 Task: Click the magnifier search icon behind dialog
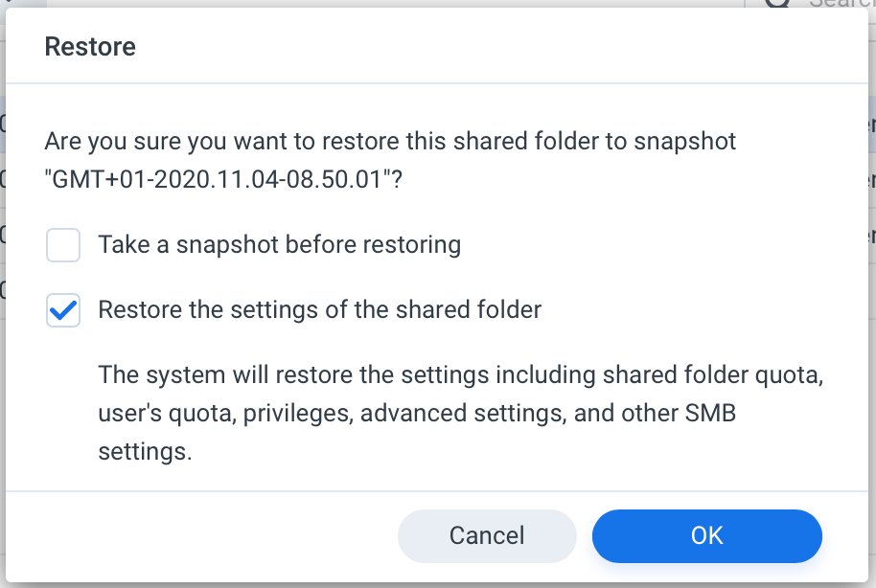pyautogui.click(x=776, y=4)
